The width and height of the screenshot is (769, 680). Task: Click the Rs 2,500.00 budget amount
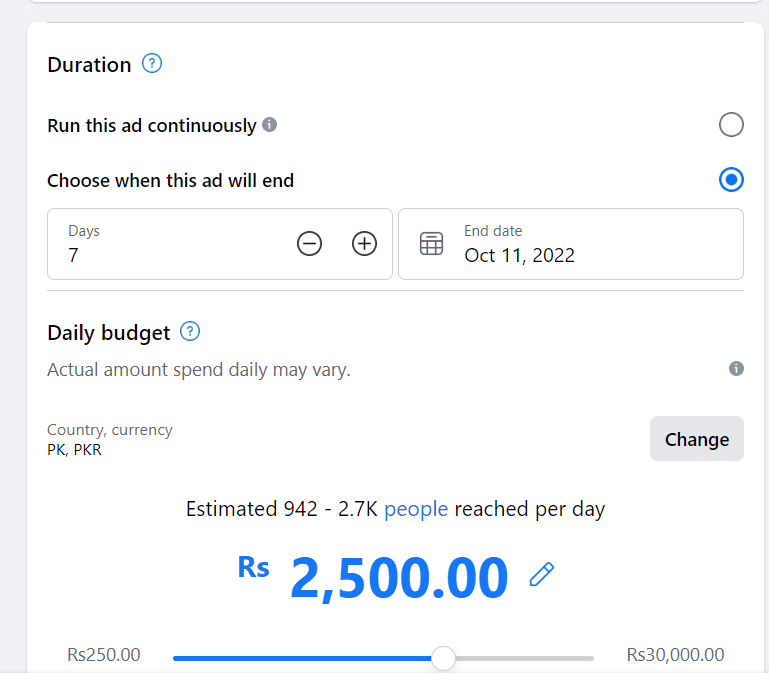[x=398, y=578]
